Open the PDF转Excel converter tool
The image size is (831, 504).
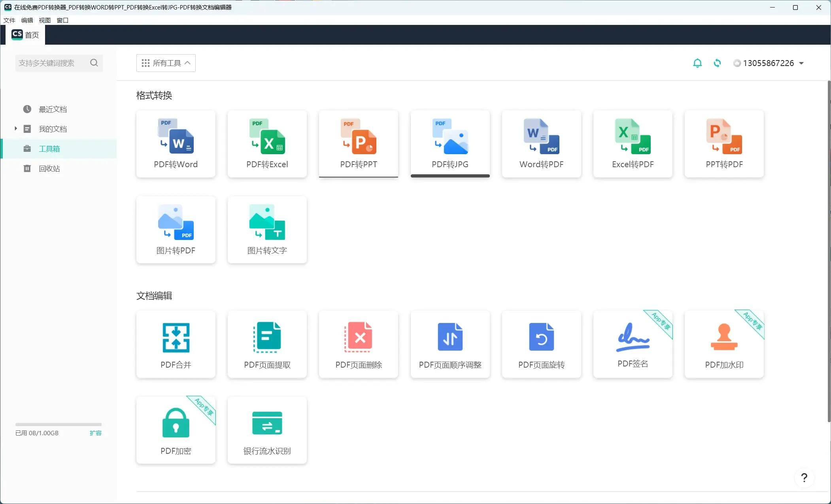click(x=267, y=144)
